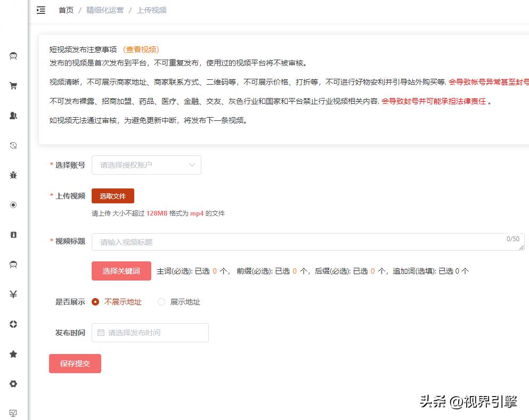This screenshot has width=529, height=420.
Task: Click the 选择关键词 button
Action: [121, 271]
